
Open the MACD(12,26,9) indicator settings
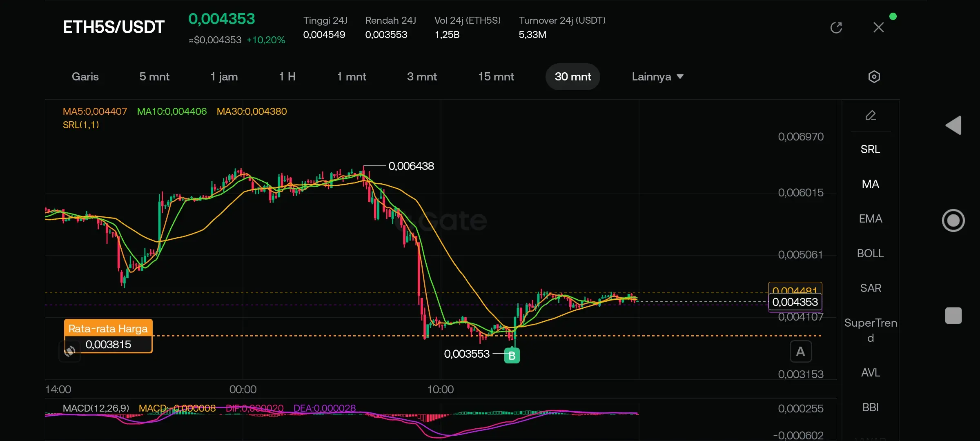(96, 408)
